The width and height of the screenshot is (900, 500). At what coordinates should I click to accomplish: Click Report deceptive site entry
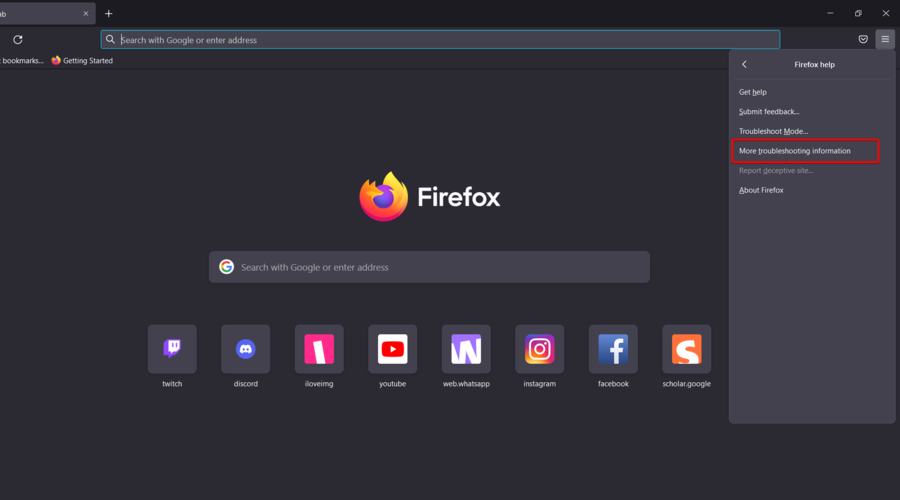tap(812, 170)
